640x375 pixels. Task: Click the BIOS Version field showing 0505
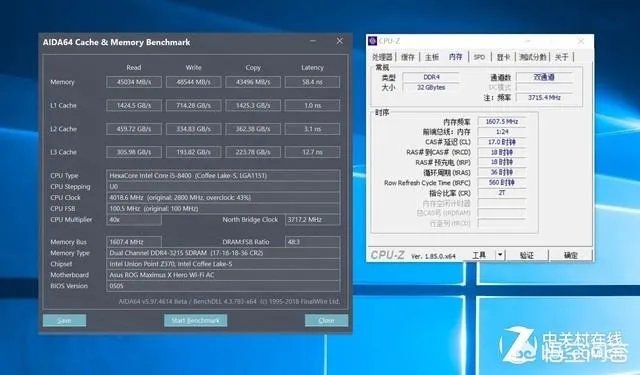[223, 286]
